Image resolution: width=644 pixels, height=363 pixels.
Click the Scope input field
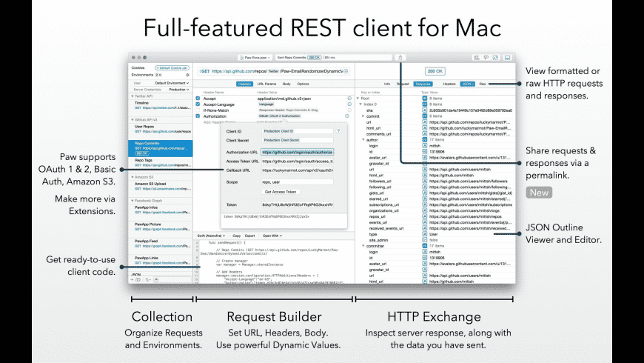(298, 181)
